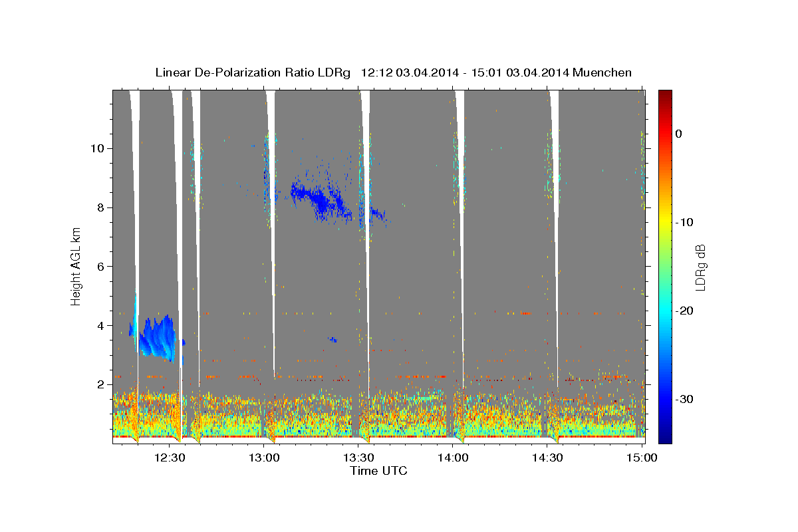Click the 13:30 time tick label
Viewport: 798px width, 532px height.
pos(358,458)
